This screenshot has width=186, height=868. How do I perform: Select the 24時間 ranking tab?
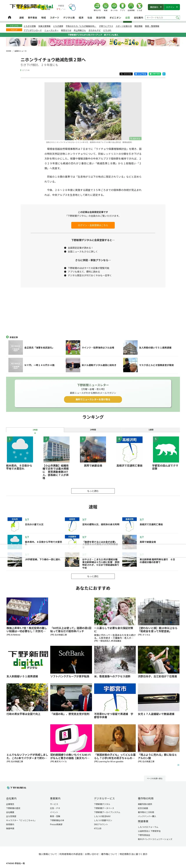click(93, 430)
